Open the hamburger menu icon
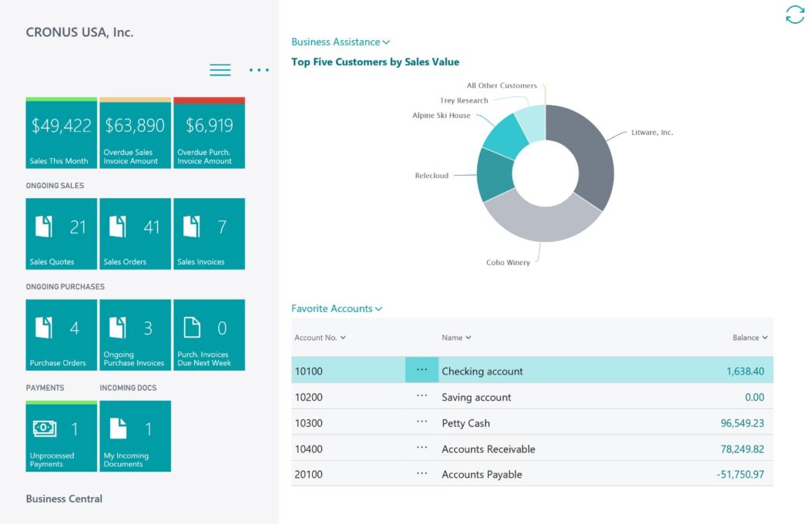812x524 pixels. click(220, 70)
